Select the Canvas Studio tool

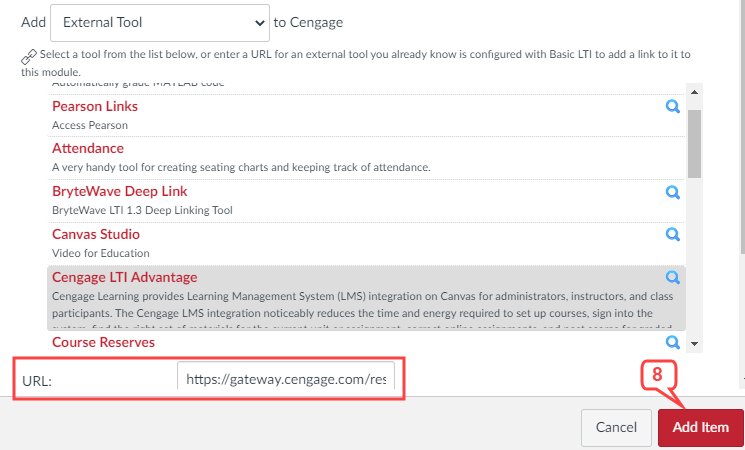click(96, 234)
